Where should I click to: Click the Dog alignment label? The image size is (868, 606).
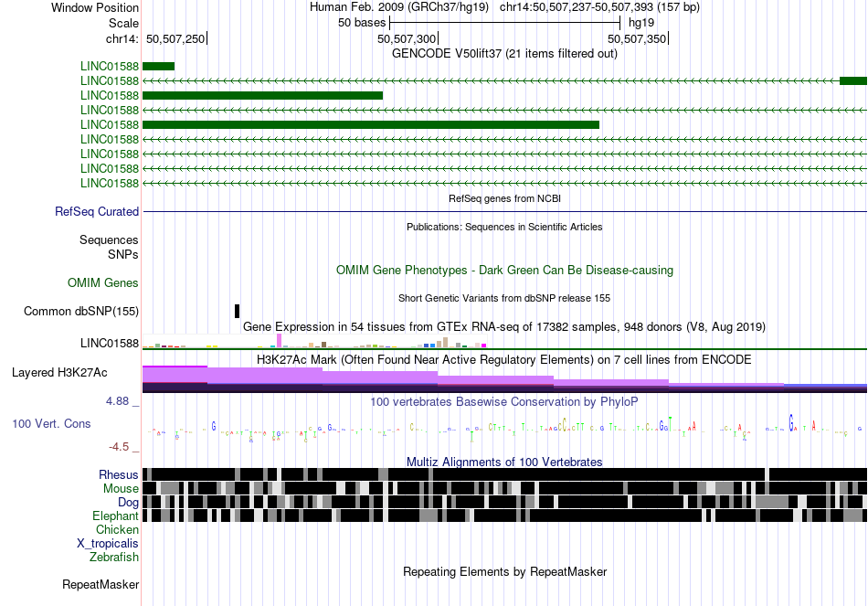coord(129,503)
